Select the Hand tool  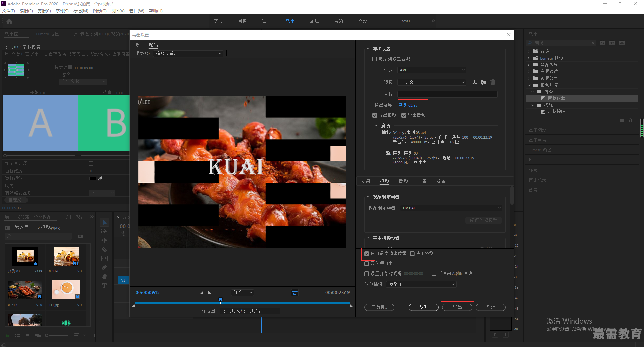(104, 277)
